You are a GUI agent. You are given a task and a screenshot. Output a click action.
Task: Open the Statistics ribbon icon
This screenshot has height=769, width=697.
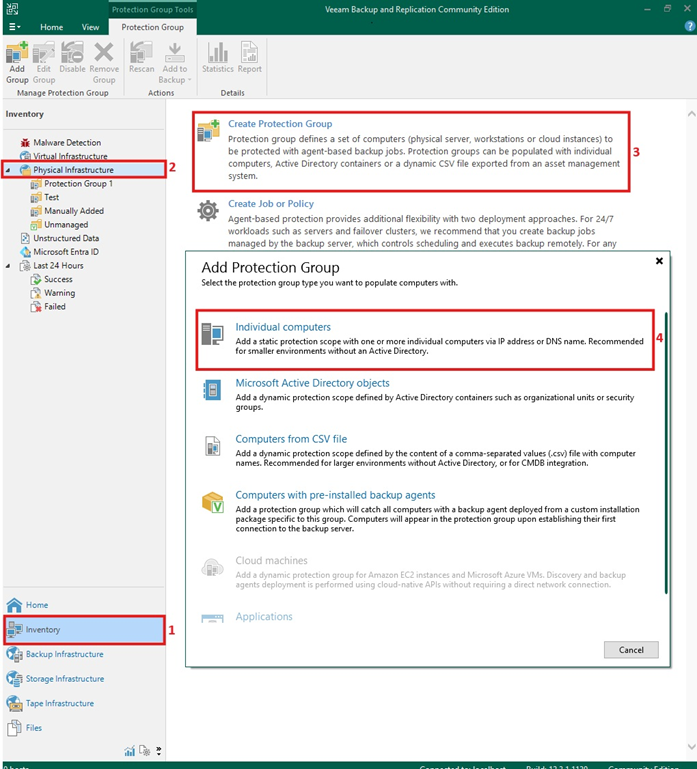pyautogui.click(x=217, y=61)
